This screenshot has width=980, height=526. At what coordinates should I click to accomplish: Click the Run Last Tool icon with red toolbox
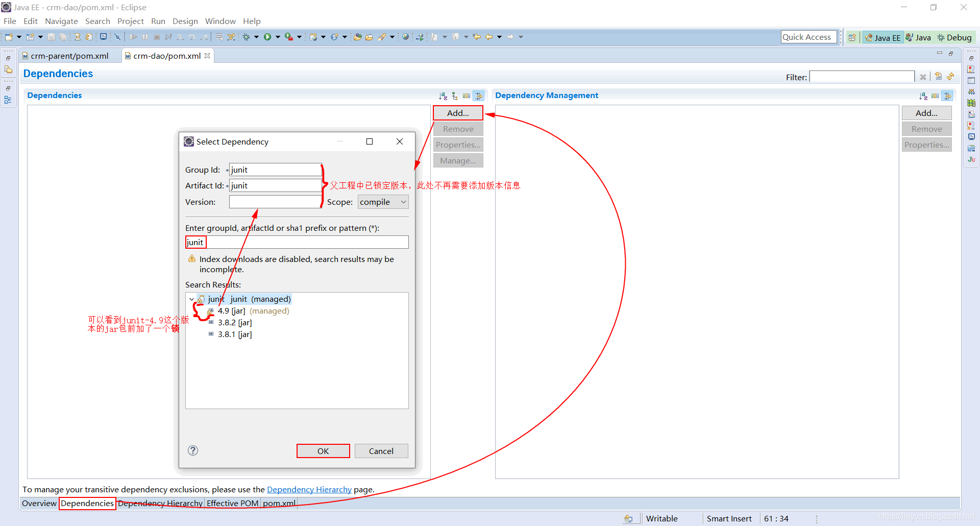coord(288,37)
